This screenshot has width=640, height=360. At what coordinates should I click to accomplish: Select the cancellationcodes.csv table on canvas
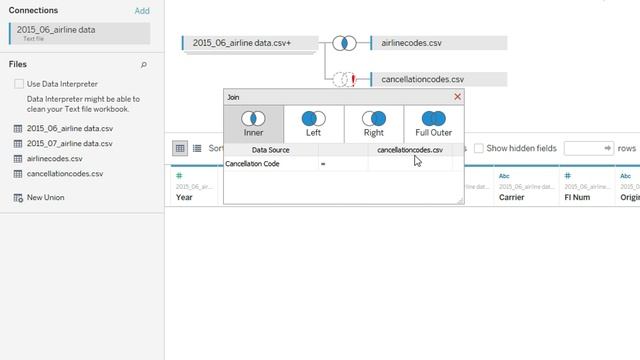(x=439, y=79)
